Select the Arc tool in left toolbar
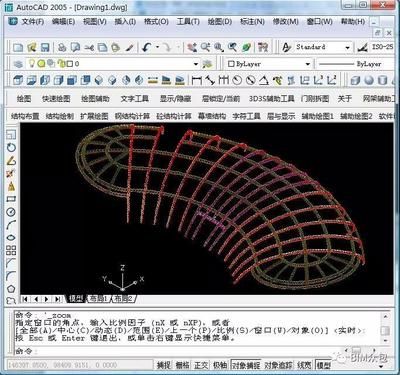The width and height of the screenshot is (400, 375). pyautogui.click(x=11, y=225)
